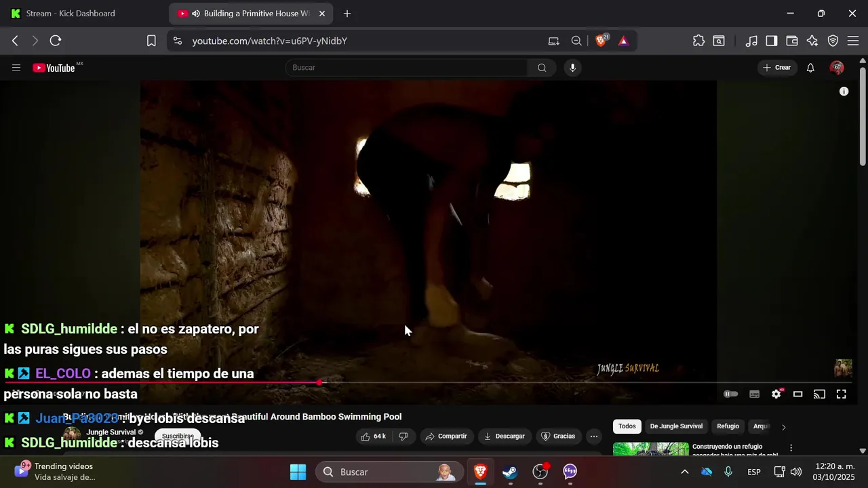Start voice search with the microphone icon
868x488 pixels.
(x=572, y=68)
